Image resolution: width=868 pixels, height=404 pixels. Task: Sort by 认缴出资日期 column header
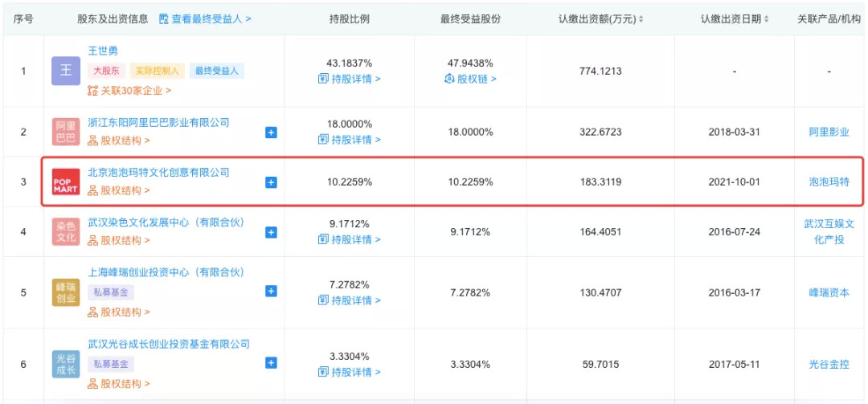pos(735,18)
